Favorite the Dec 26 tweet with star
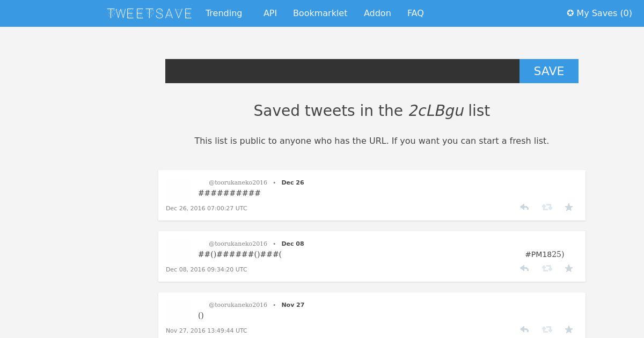644x338 pixels. pyautogui.click(x=569, y=207)
